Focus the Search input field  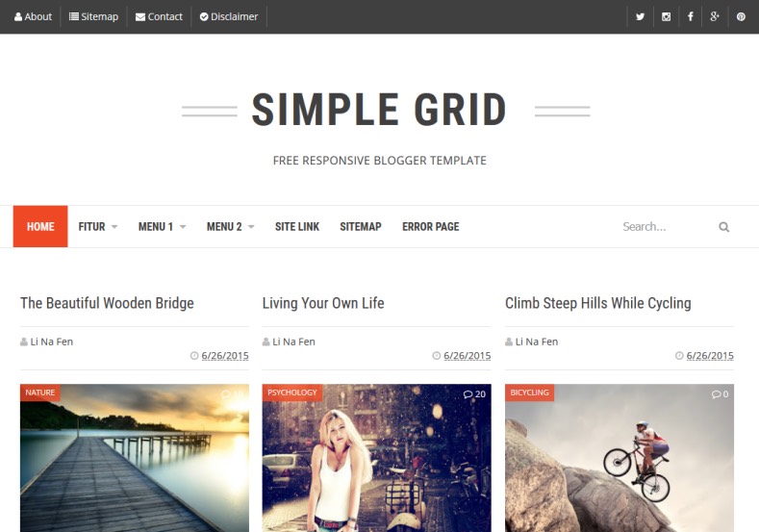pyautogui.click(x=666, y=226)
